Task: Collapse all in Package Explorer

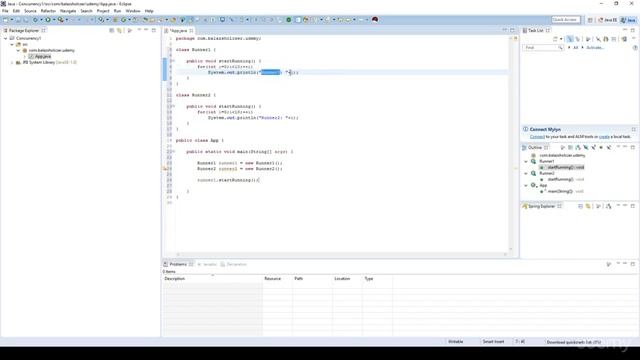Action: point(111,31)
